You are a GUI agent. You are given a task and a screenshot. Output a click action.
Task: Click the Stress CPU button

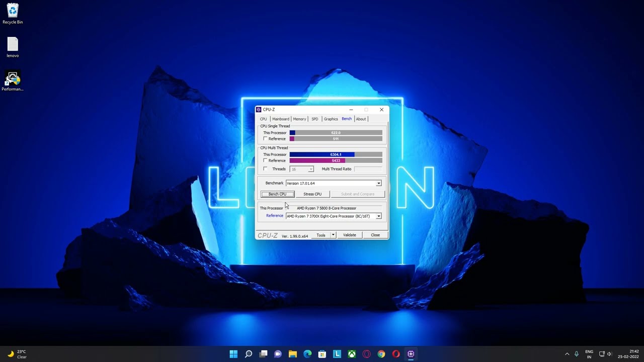point(312,194)
